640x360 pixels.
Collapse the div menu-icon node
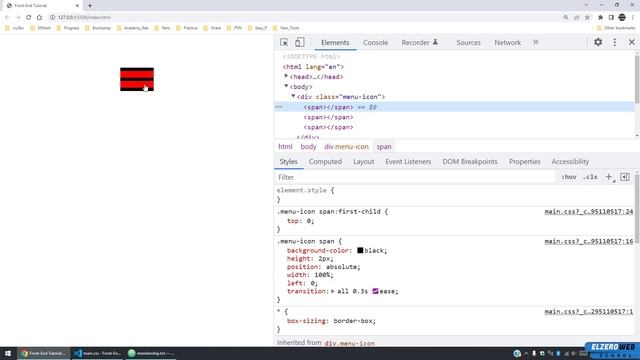coord(293,96)
